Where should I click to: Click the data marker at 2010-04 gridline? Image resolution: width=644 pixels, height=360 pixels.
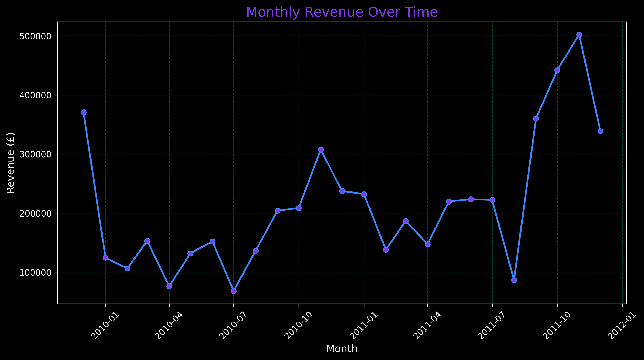click(x=169, y=286)
